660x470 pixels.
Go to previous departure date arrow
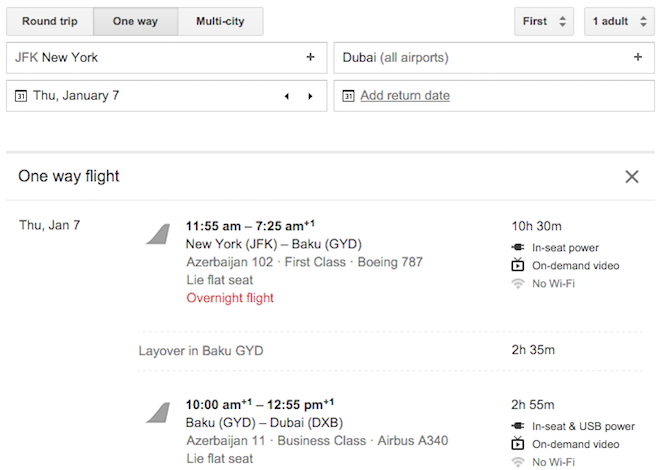pyautogui.click(x=287, y=96)
